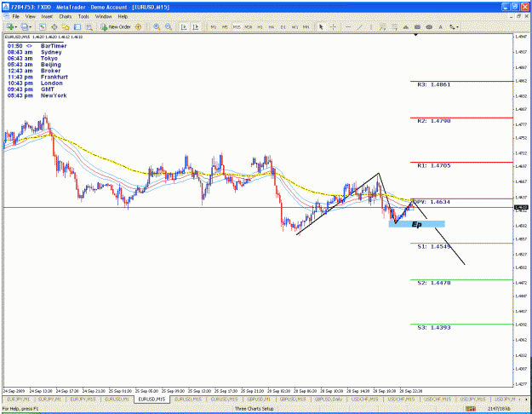Open the arrows objects dropdown

coord(454,26)
